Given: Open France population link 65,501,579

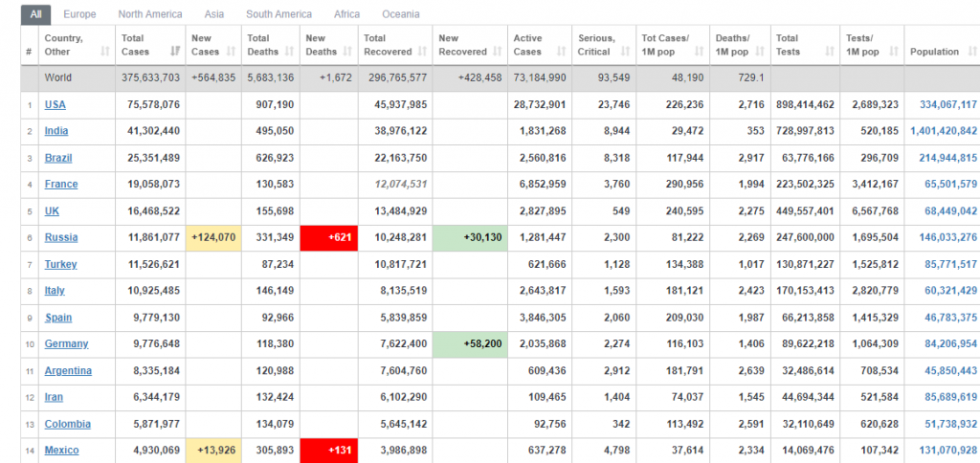Looking at the screenshot, I should point(950,185).
